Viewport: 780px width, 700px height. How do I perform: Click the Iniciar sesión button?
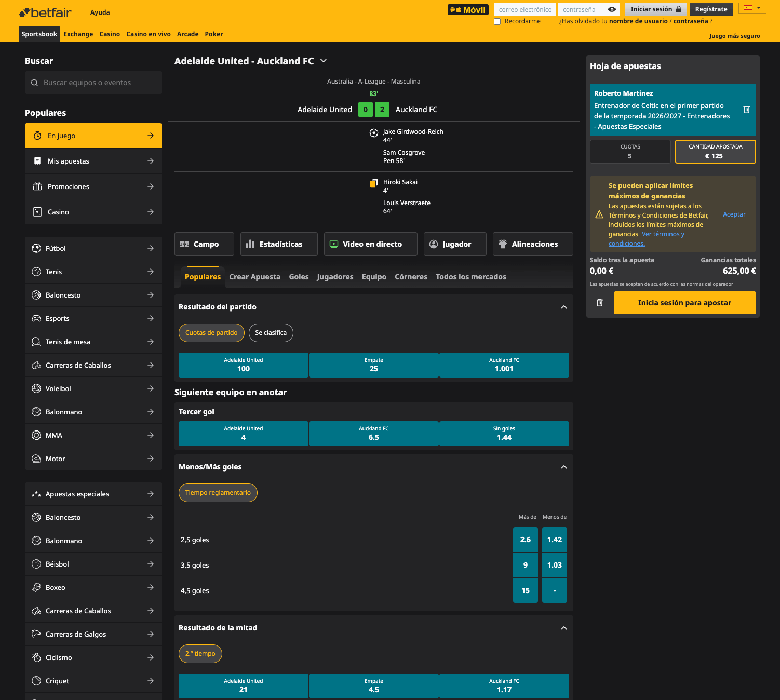click(656, 9)
